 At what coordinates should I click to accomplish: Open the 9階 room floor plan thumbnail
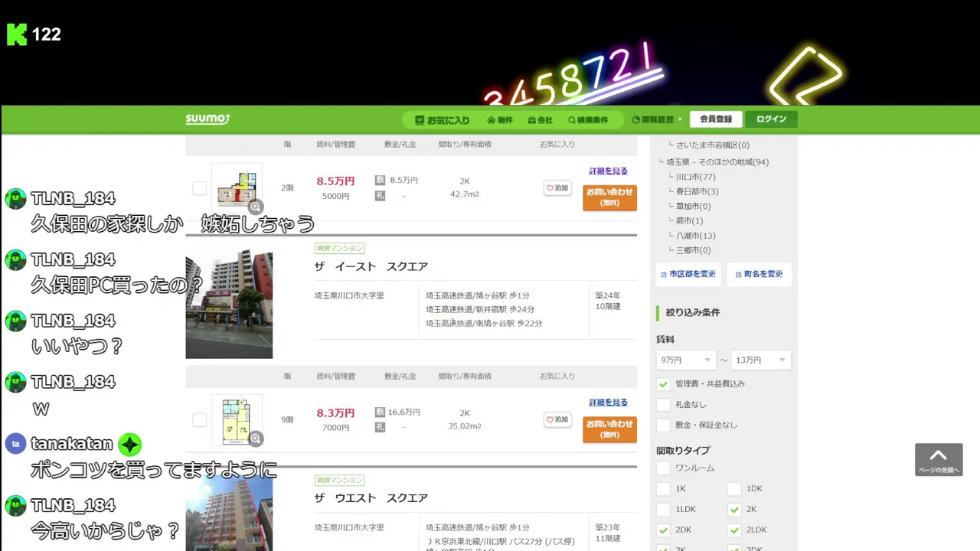point(235,419)
